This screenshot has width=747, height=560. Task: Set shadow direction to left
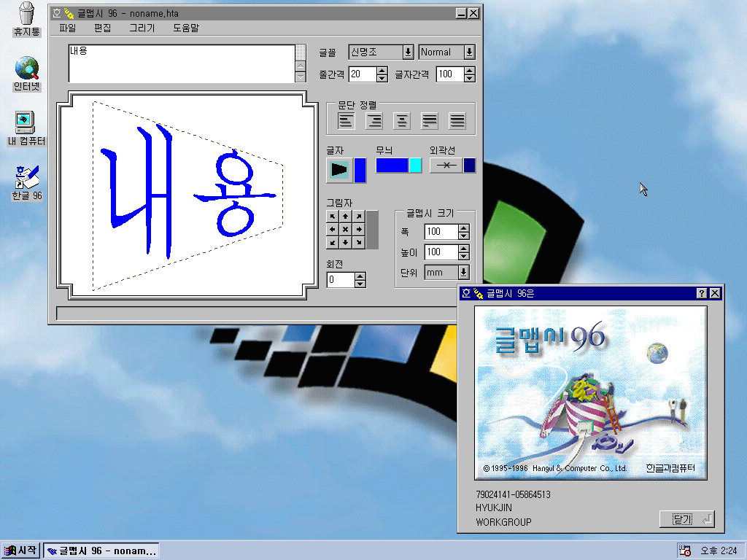[x=333, y=229]
